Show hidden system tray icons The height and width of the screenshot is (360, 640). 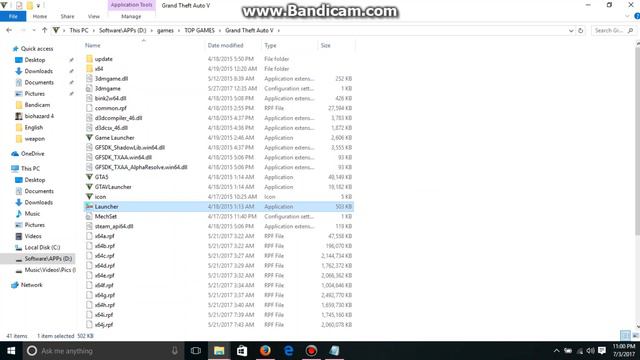(556, 351)
